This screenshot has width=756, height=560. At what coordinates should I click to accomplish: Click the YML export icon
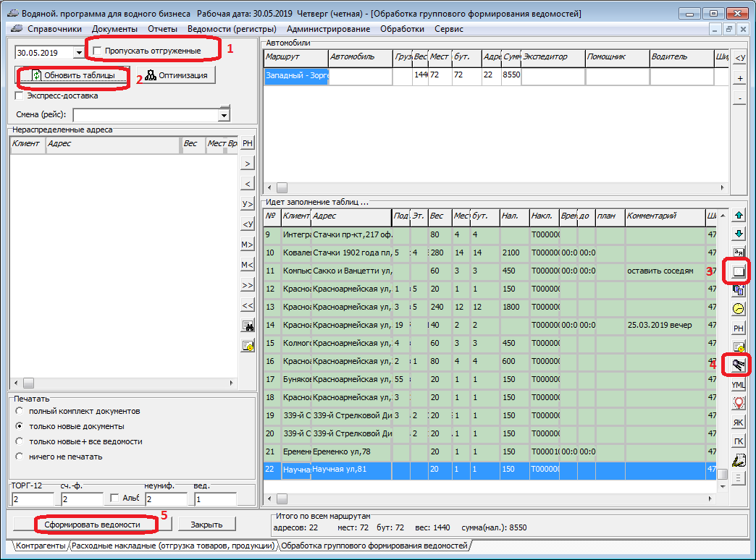click(x=739, y=384)
